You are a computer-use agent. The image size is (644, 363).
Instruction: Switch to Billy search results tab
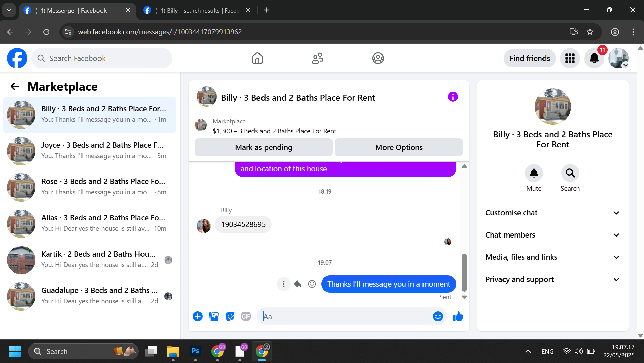point(197,10)
